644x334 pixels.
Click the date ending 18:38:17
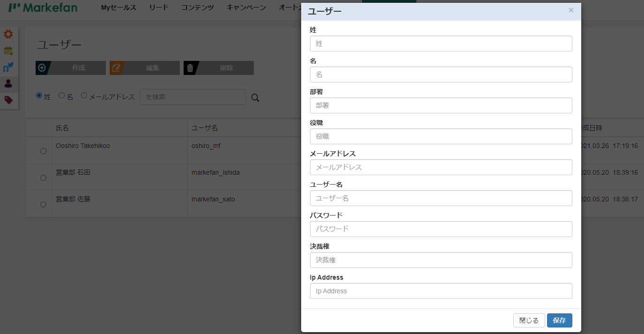(610, 199)
